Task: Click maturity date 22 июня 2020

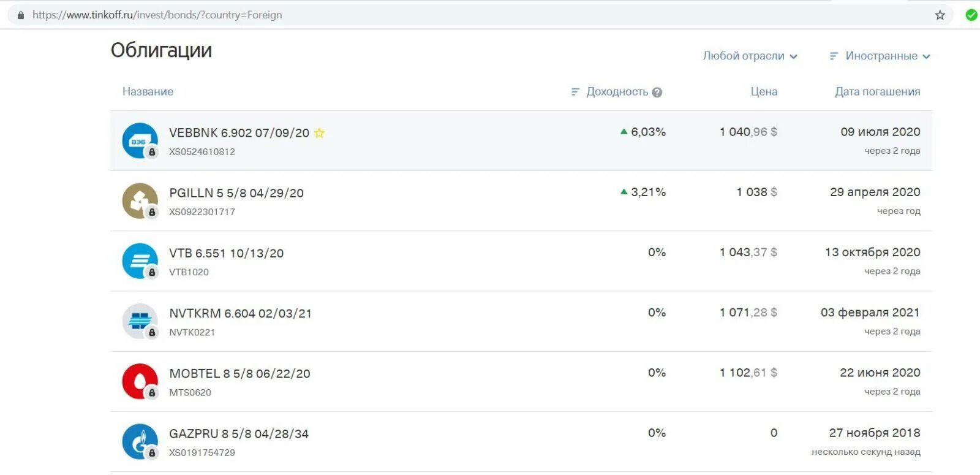Action: [x=880, y=372]
